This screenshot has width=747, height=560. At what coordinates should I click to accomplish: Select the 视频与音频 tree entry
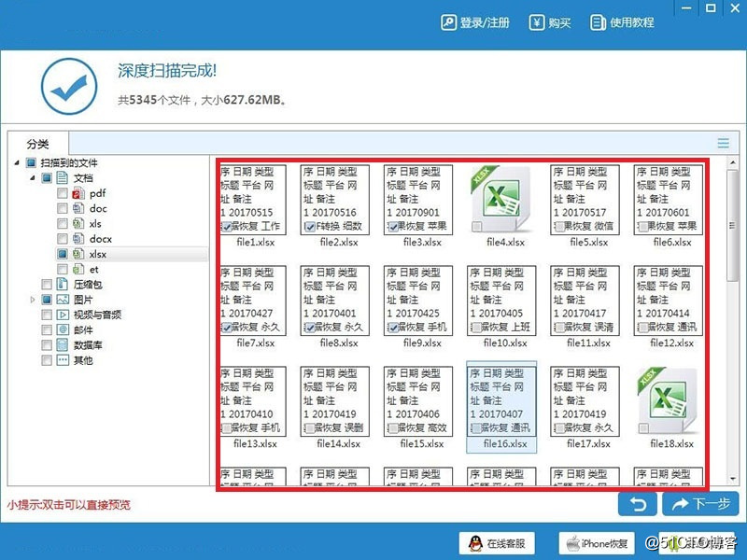98,315
